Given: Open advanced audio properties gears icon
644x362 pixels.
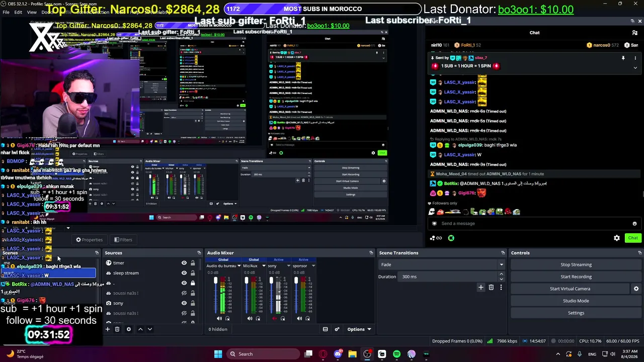Looking at the screenshot, I should coord(337,329).
